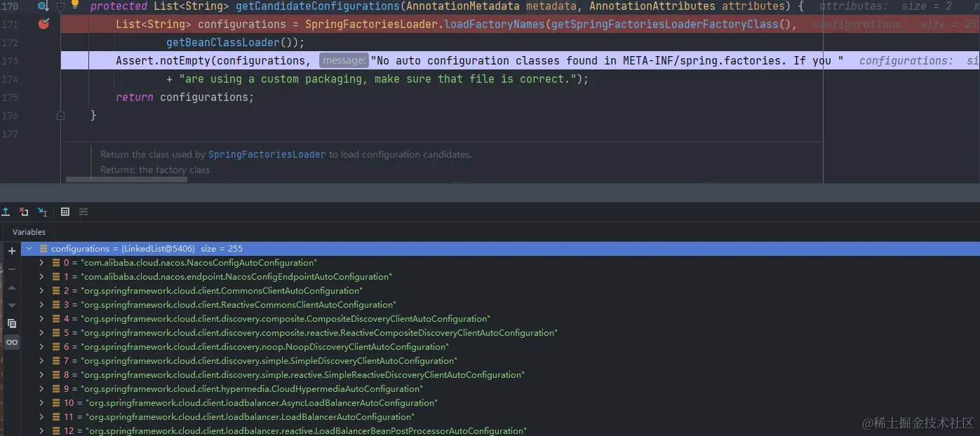
Task: Click the Drop Frame debugger icon
Action: [24, 211]
